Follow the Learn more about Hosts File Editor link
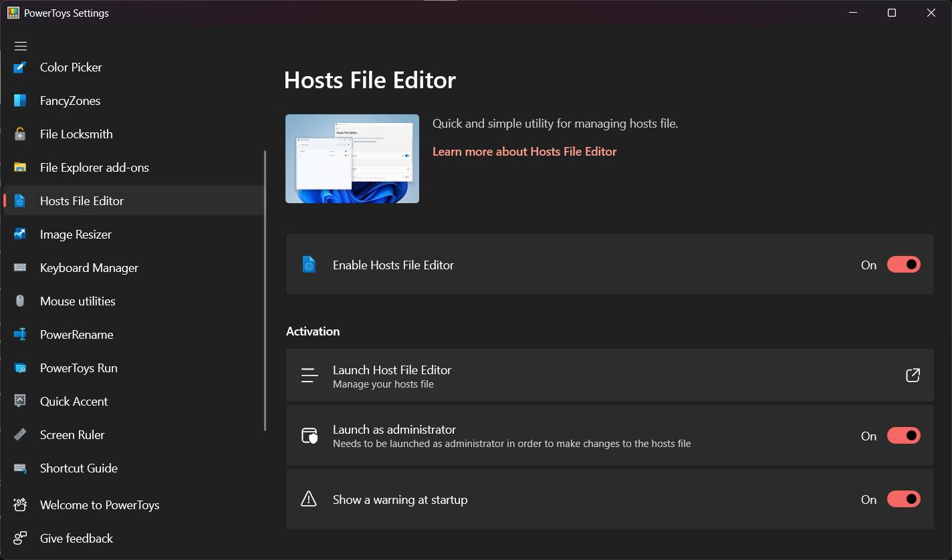The image size is (952, 560). click(525, 151)
